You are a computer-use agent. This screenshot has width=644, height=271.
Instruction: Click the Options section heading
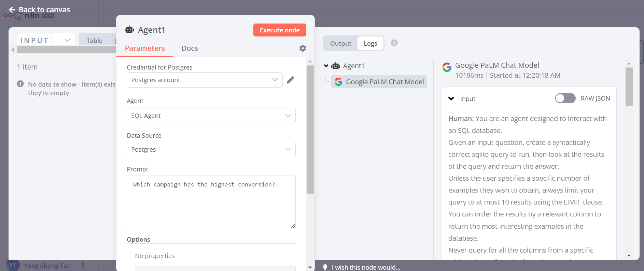pos(138,239)
